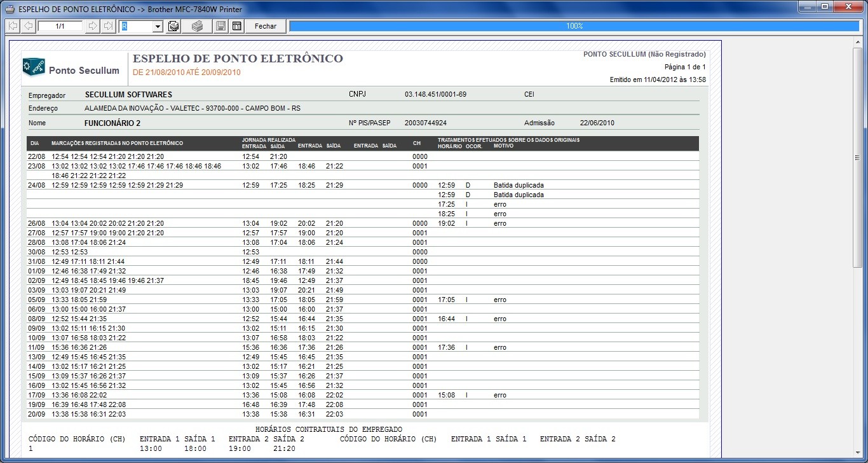Select the zoom combo box showing R

pyautogui.click(x=136, y=26)
